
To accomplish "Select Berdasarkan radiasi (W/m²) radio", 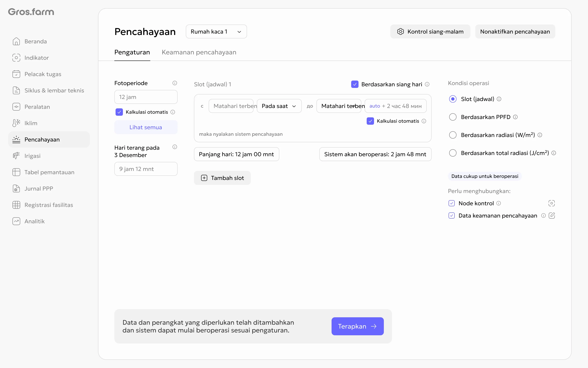I will point(453,135).
